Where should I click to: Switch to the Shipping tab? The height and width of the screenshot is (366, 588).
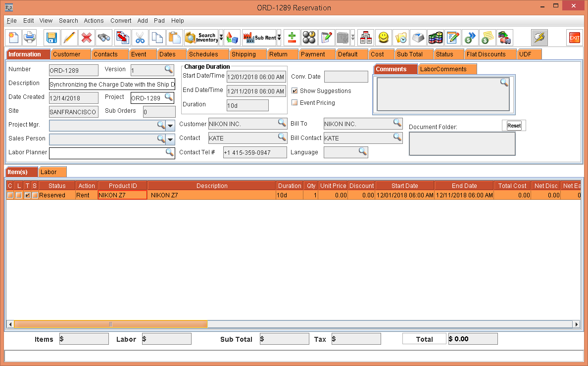point(244,54)
